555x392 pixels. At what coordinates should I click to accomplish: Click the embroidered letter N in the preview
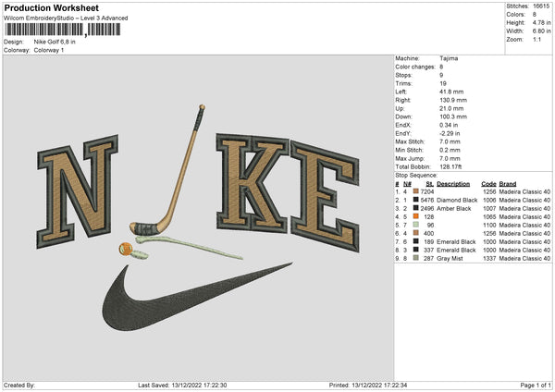click(x=77, y=191)
